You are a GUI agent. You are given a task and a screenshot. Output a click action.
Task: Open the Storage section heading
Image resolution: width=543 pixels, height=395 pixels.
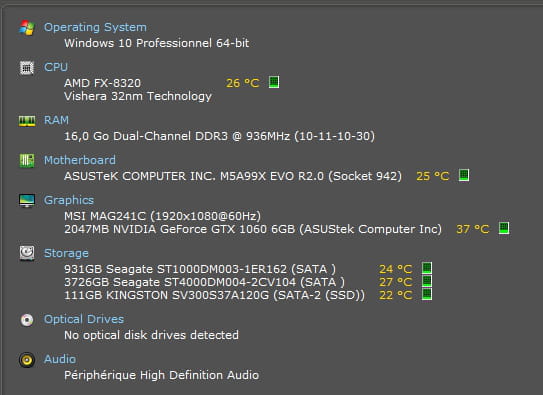(66, 253)
